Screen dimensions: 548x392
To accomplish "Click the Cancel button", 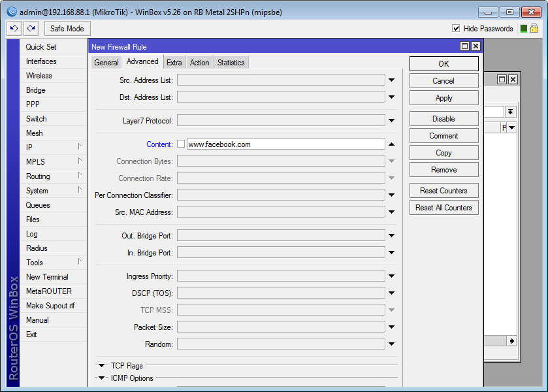I will click(x=444, y=81).
